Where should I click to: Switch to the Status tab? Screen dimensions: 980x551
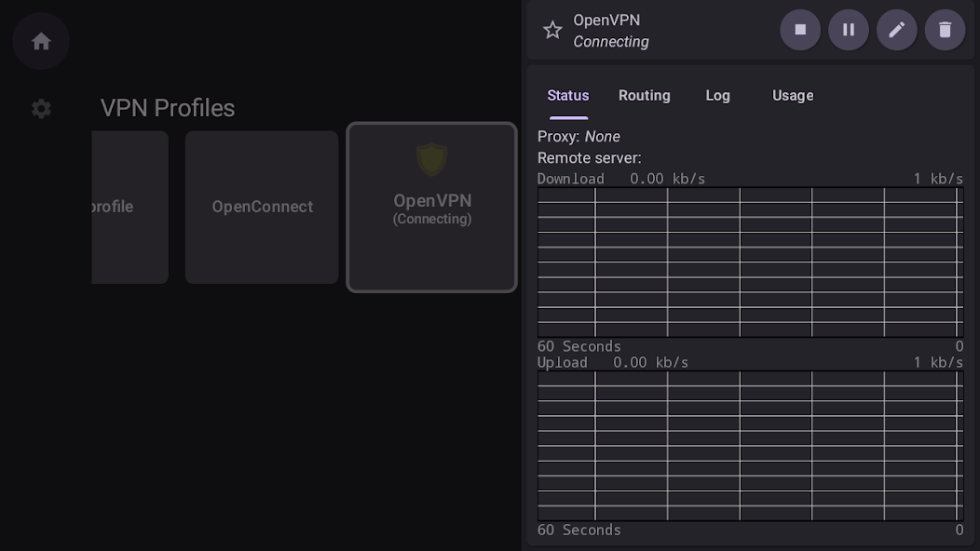tap(568, 96)
